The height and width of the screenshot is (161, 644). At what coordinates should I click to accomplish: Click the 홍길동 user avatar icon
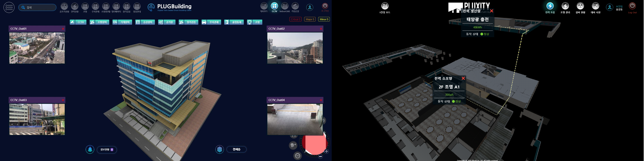click(609, 7)
